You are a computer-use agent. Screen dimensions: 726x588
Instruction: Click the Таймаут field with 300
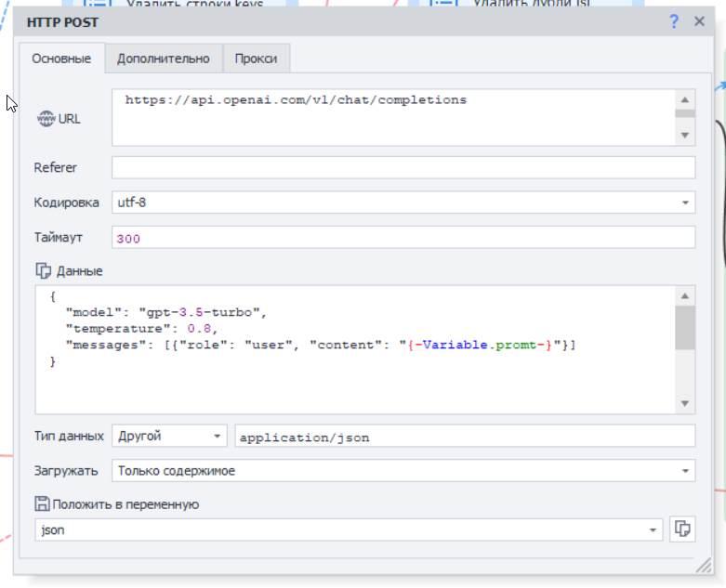click(x=403, y=238)
